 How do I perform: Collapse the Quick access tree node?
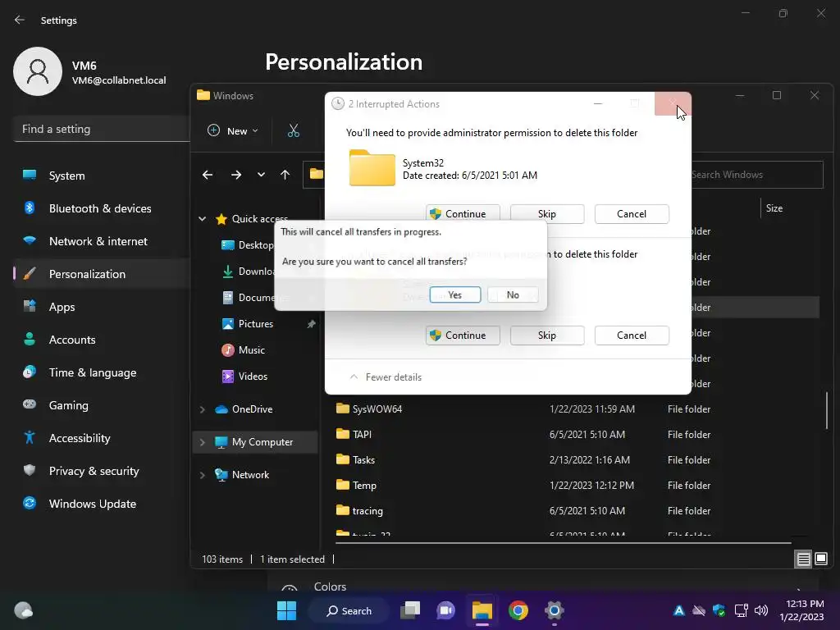tap(203, 218)
